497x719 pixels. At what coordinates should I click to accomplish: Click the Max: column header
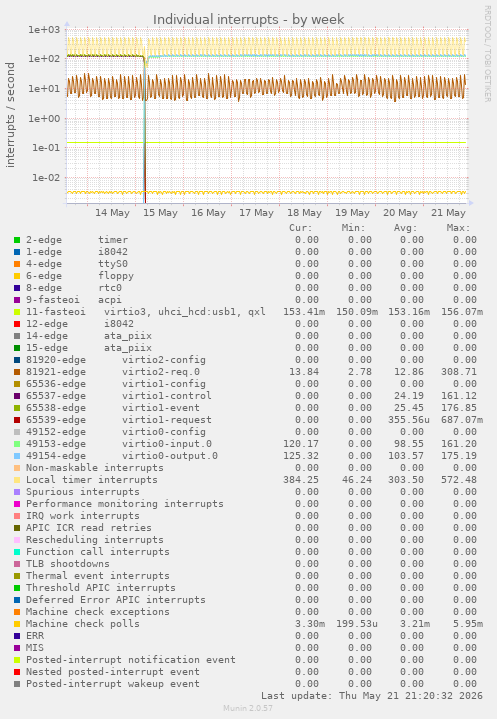point(458,228)
